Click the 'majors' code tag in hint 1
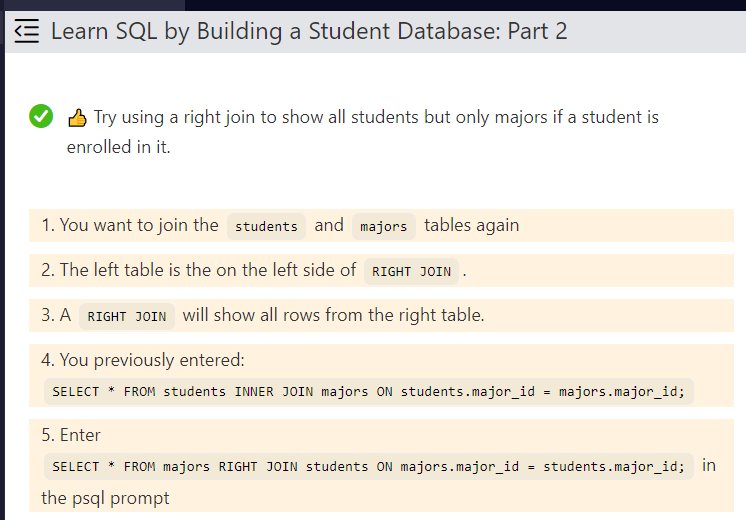The width and height of the screenshot is (746, 520). coord(384,226)
